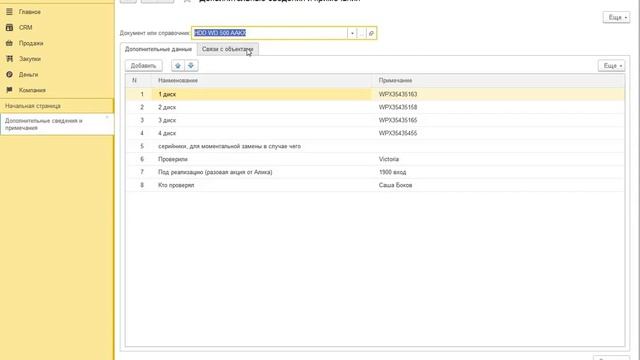Open the Деньги coin icon
Screen dimensions: 640x360
[x=9, y=74]
